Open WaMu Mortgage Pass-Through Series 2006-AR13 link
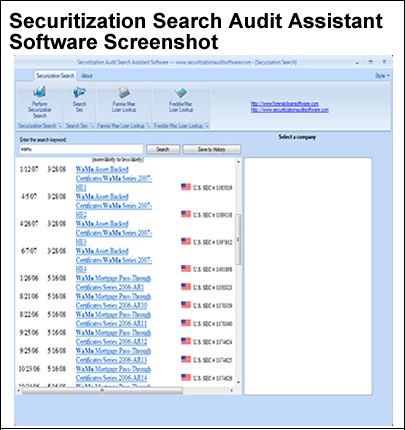Screen dimensions: 405x430 113,355
